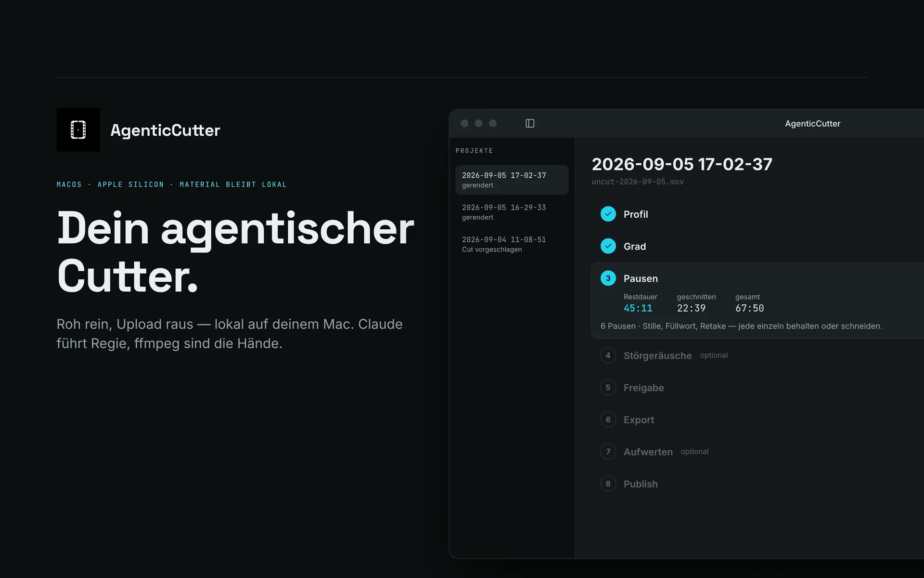Click the geschnitten value 22:39
The image size is (924, 578).
click(x=691, y=308)
